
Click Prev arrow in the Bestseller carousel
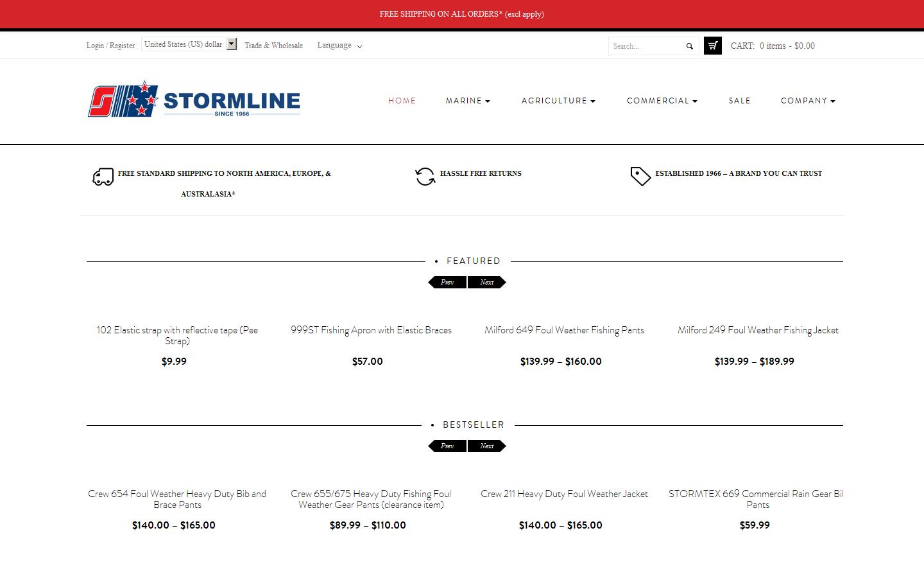click(447, 446)
